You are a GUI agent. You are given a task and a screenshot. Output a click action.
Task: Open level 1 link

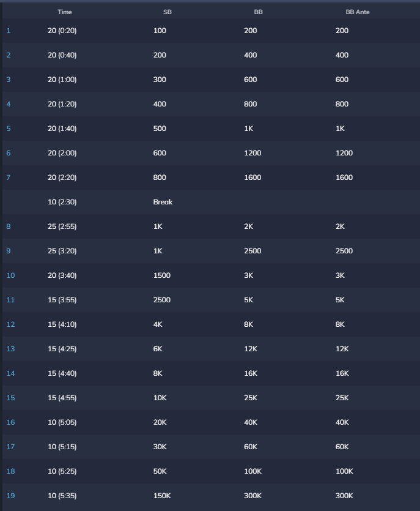coord(9,31)
